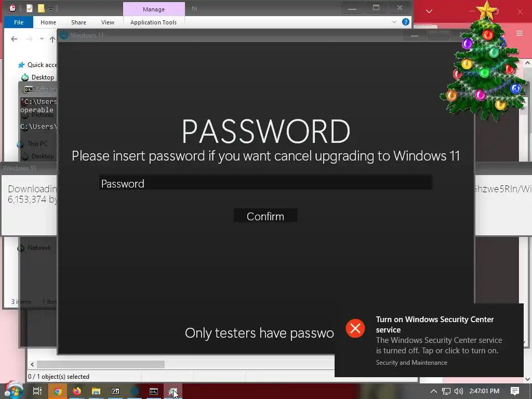The image size is (532, 399).
Task: Open the Action Center notification icon
Action: coord(515,391)
